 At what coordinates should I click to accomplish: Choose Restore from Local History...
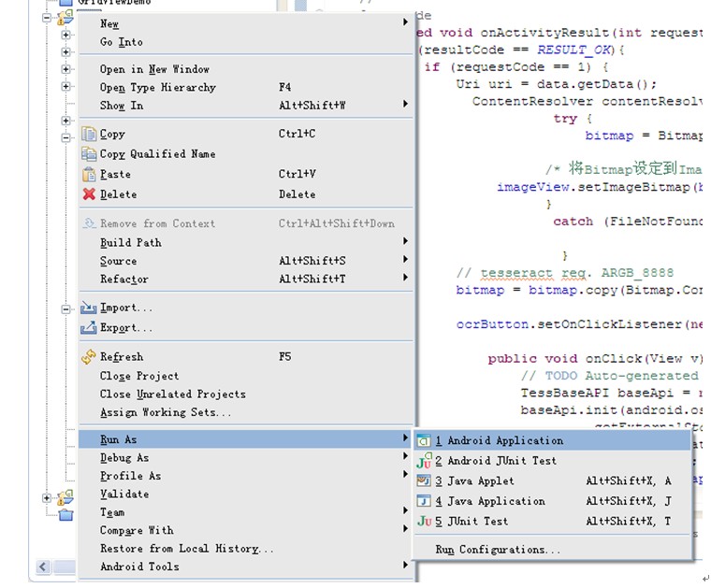[x=246, y=549]
